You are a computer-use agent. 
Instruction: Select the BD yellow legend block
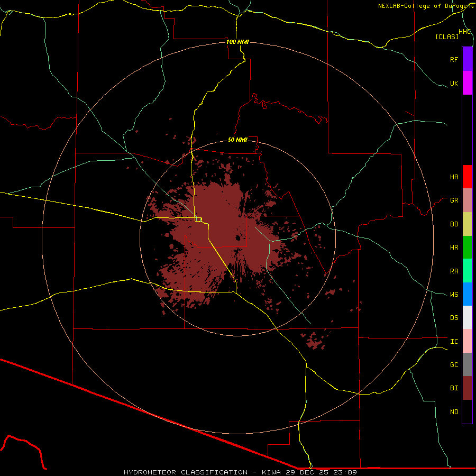coord(467,224)
